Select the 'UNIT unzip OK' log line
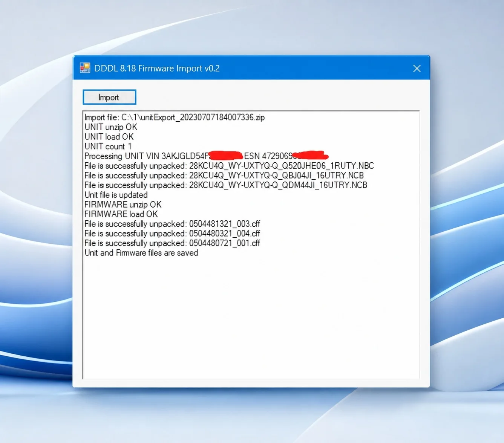The width and height of the screenshot is (504, 443). (x=111, y=127)
